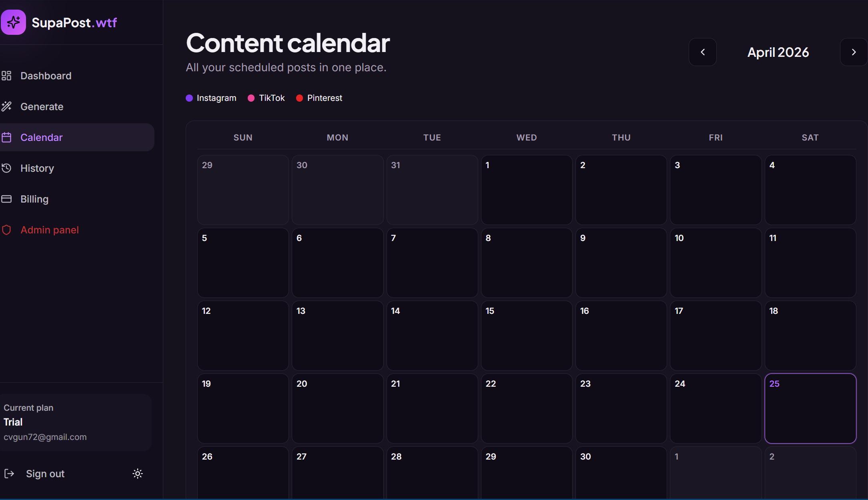This screenshot has width=868, height=500.
Task: Click the SupaPost sparkle logo icon
Action: pos(13,22)
